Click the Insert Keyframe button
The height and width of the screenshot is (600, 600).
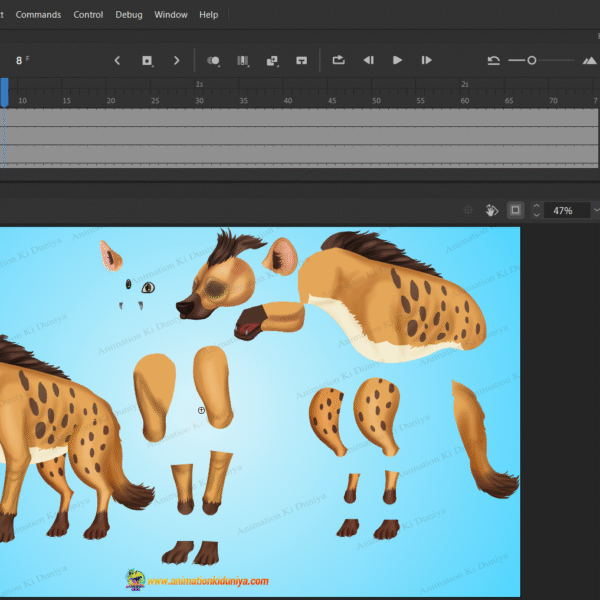click(x=147, y=60)
